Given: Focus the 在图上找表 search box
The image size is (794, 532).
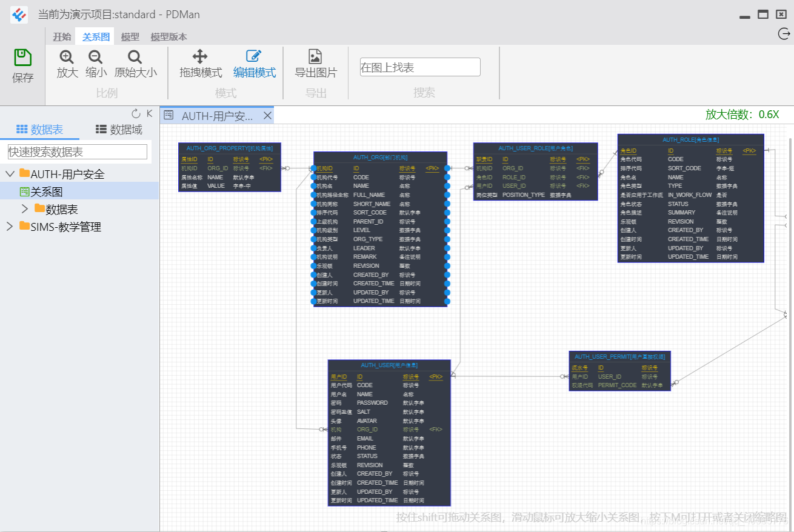Looking at the screenshot, I should coord(420,67).
